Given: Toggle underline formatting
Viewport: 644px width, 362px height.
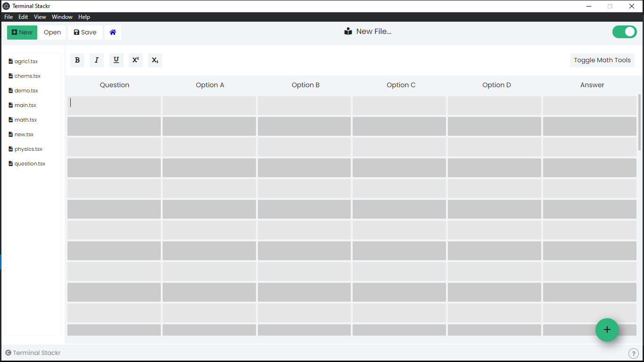Looking at the screenshot, I should point(116,60).
